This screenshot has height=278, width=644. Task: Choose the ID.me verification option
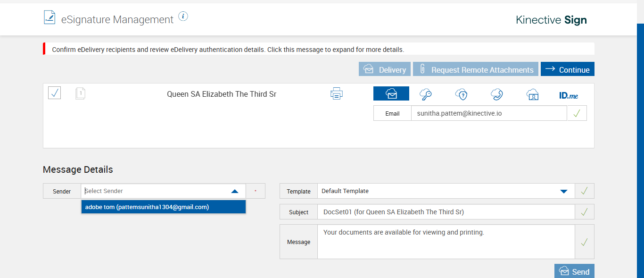tap(568, 95)
